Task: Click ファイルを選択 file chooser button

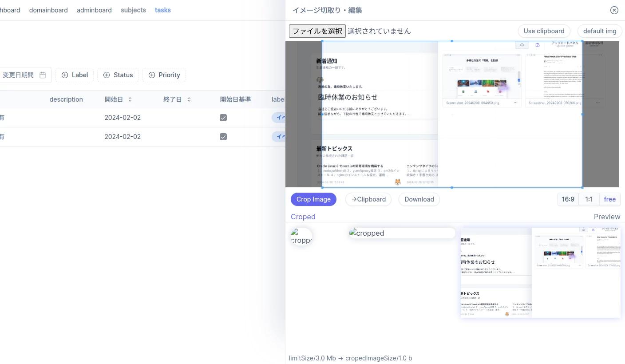Action: tap(317, 31)
